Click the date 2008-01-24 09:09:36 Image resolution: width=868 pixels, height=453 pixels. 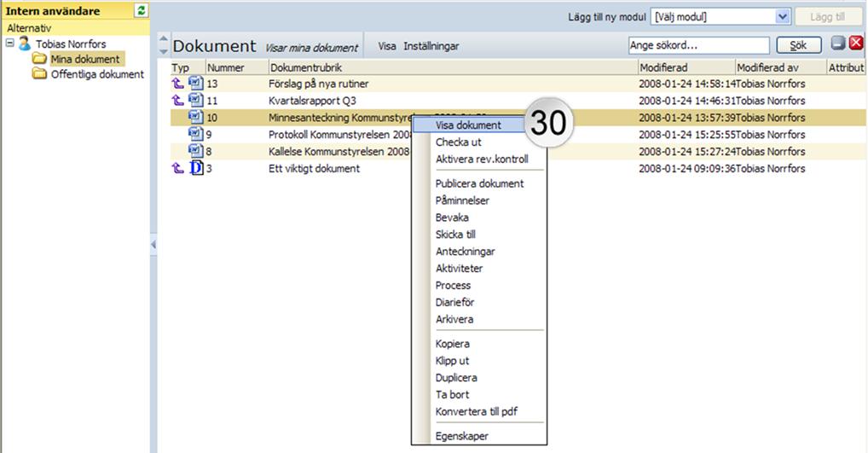687,169
